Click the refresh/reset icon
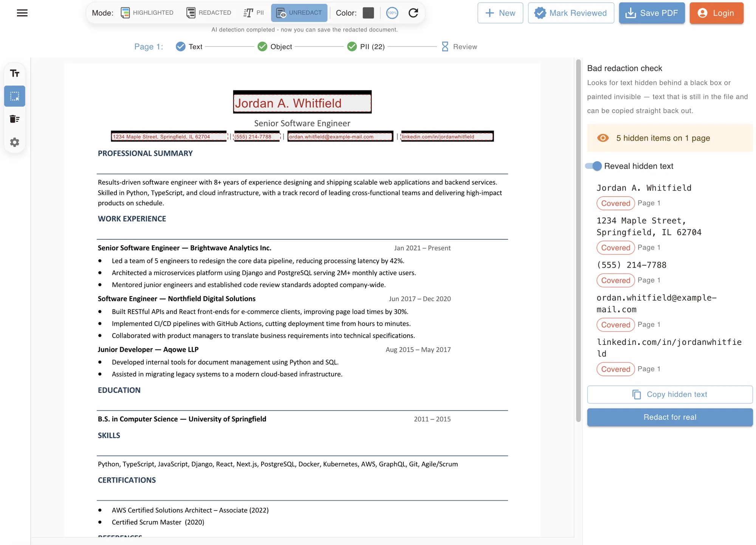The image size is (756, 545). (x=413, y=13)
